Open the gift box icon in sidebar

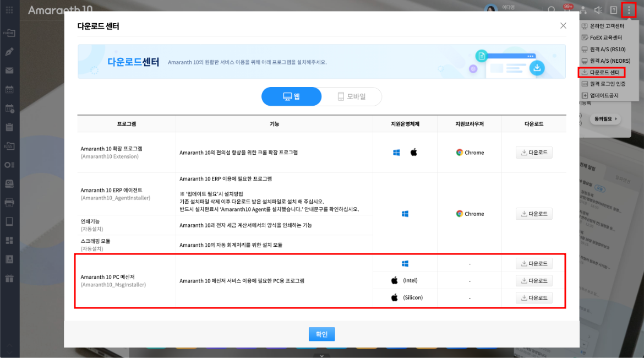point(9,278)
